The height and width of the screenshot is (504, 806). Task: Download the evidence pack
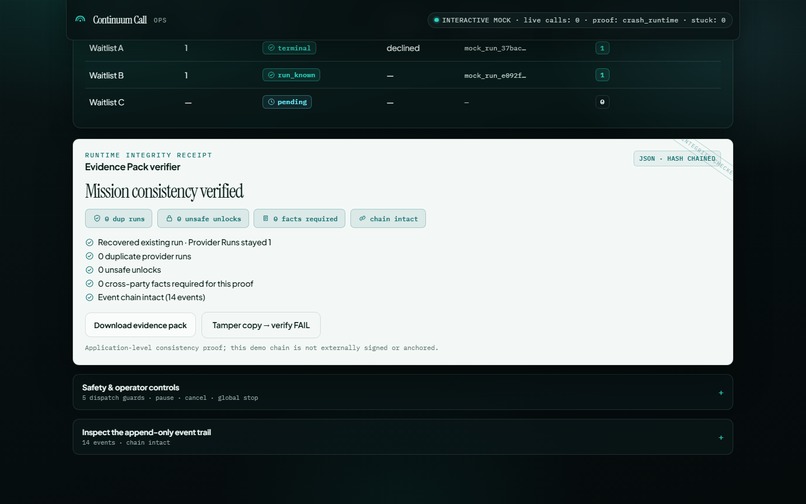(140, 325)
